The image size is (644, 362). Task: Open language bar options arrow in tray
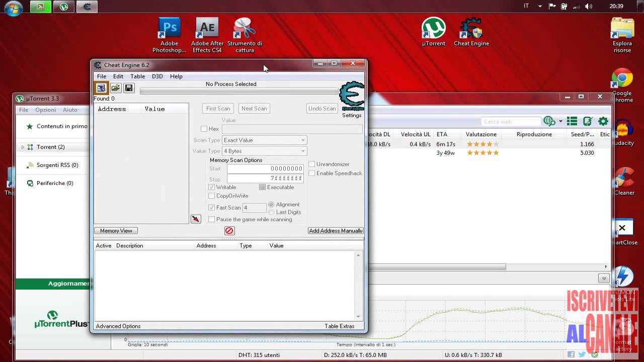point(540,7)
